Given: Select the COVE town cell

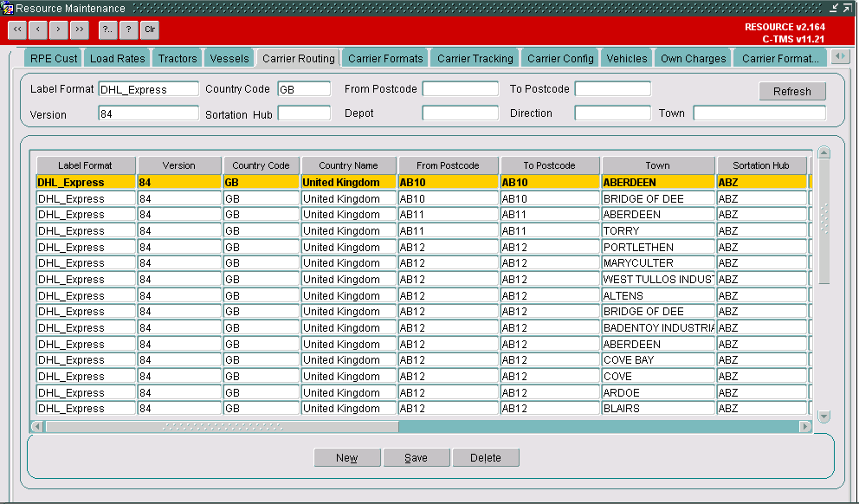Looking at the screenshot, I should click(658, 377).
